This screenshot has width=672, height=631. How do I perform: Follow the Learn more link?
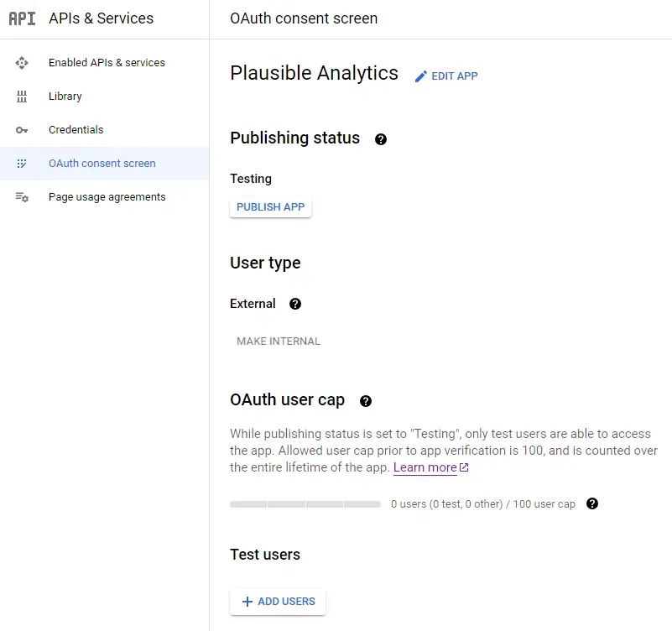(x=430, y=467)
